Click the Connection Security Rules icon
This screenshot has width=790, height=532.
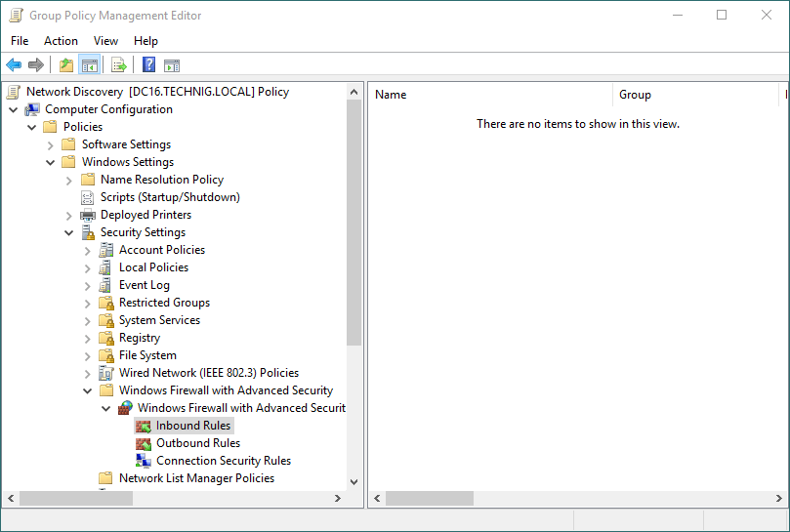[144, 461]
